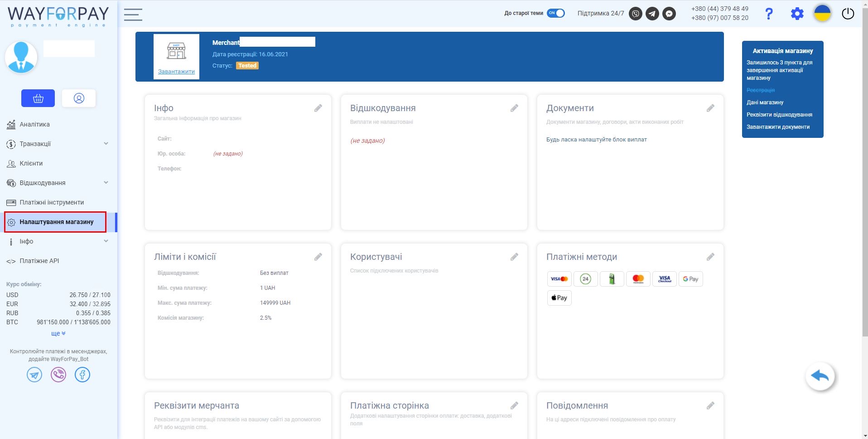Expand the Відшкодування sidebar menu
Screen dimensions: 868x439
[x=58, y=183]
